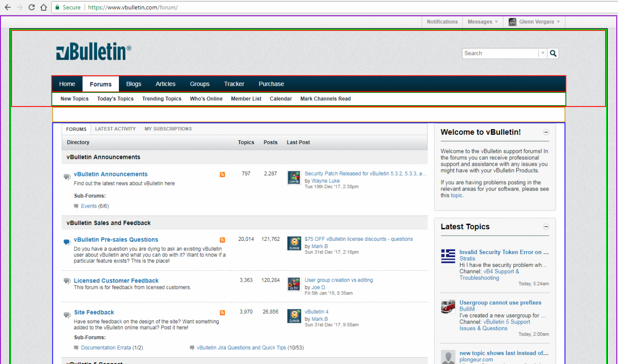Open the Groups section
The image size is (618, 364).
click(x=200, y=84)
